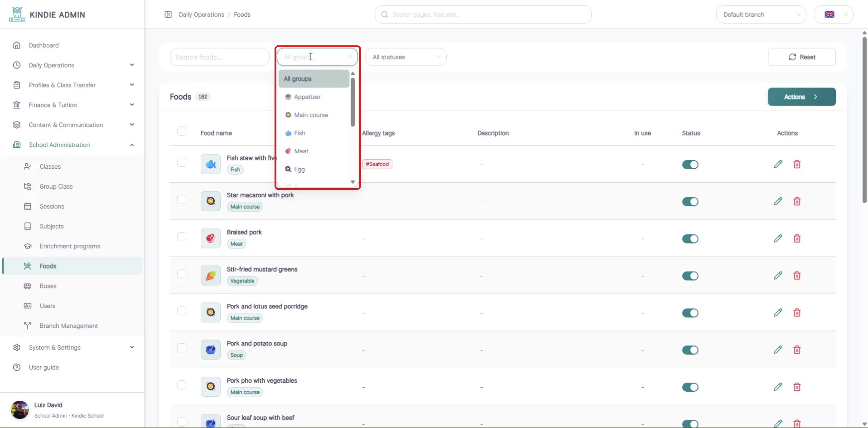This screenshot has height=428, width=868.
Task: Select the Pork and potato soup checkbox
Action: click(x=182, y=348)
